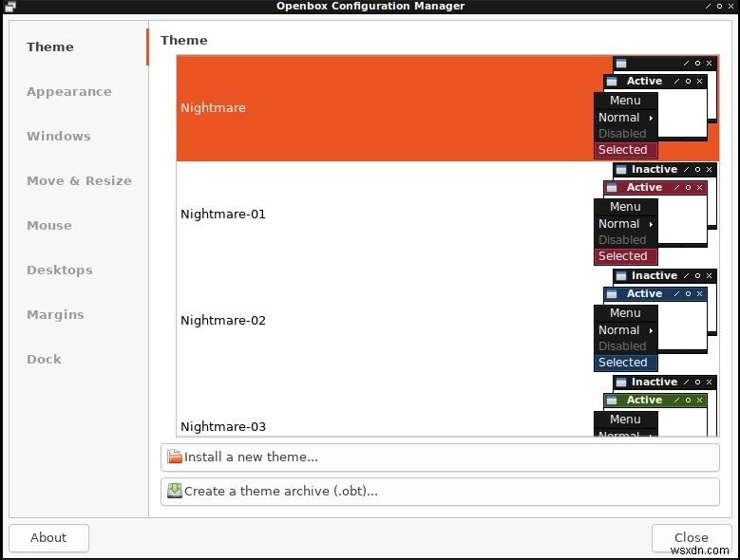Open the About dialog
The height and width of the screenshot is (560, 740).
48,538
